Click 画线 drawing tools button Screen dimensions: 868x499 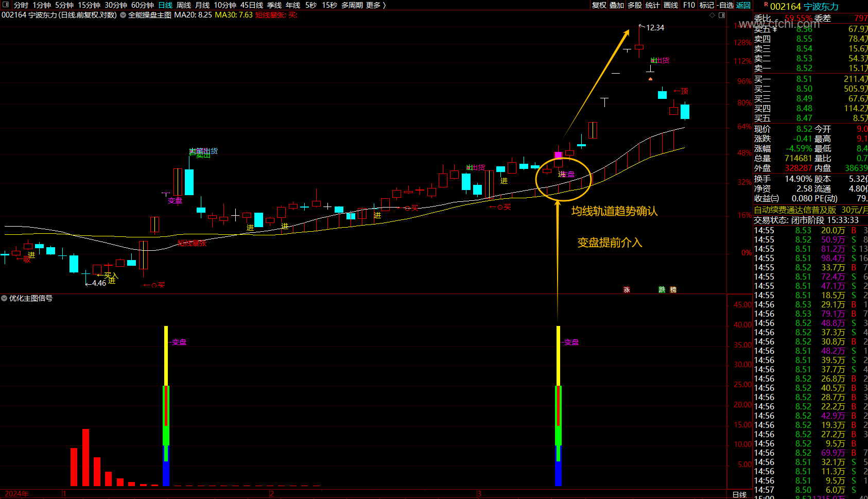(671, 5)
